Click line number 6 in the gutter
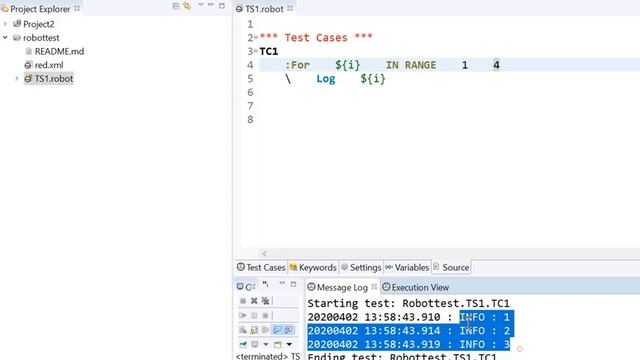Image resolution: width=640 pixels, height=360 pixels. [250, 92]
